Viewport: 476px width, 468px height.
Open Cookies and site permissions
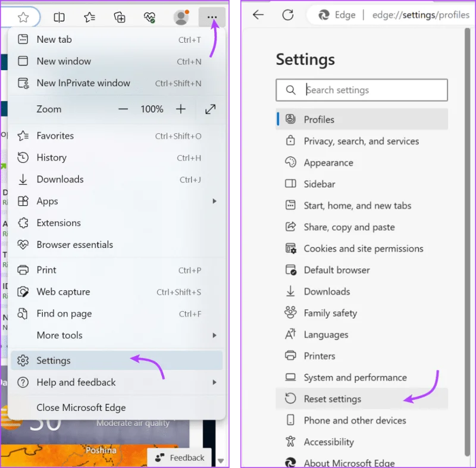(x=362, y=249)
